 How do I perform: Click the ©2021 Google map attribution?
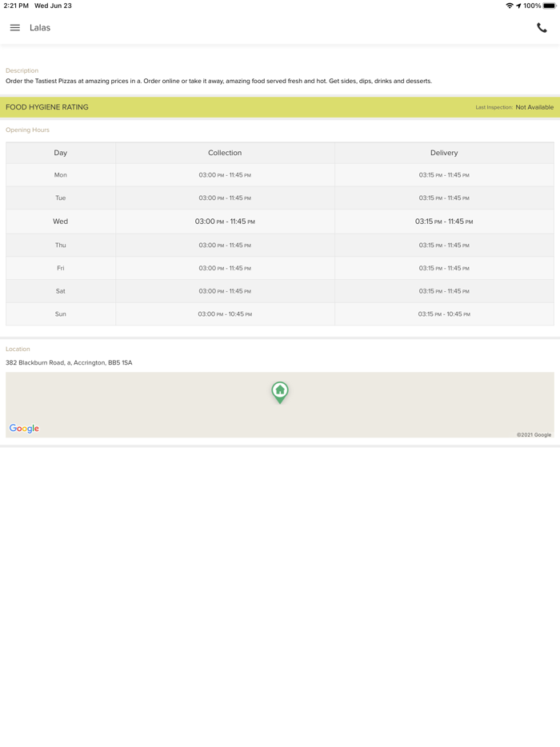pyautogui.click(x=534, y=434)
